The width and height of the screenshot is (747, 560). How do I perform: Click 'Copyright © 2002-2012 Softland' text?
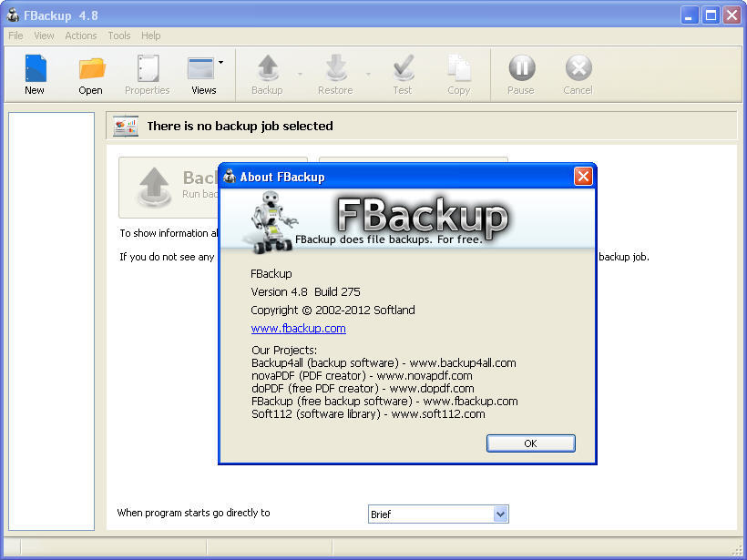(333, 311)
